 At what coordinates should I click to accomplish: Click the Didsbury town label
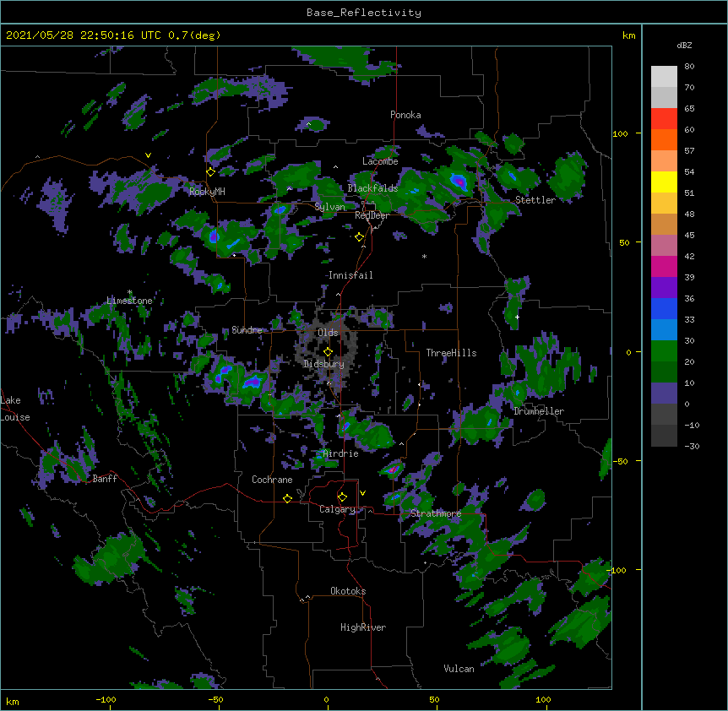pyautogui.click(x=323, y=364)
